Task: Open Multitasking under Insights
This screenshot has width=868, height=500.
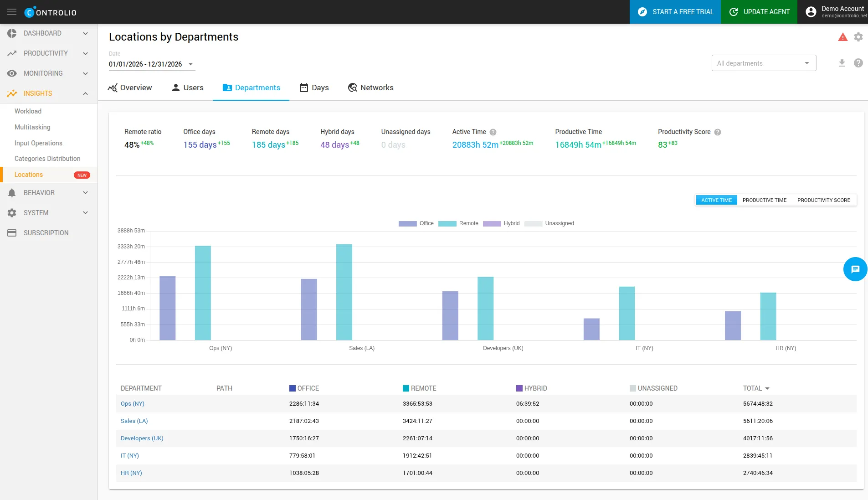Action: pyautogui.click(x=32, y=127)
